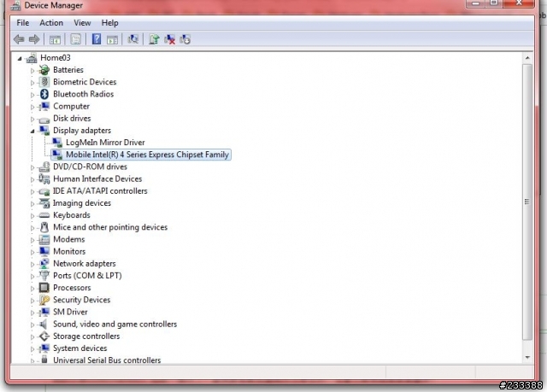Update driver software toolbar icon

click(x=154, y=39)
